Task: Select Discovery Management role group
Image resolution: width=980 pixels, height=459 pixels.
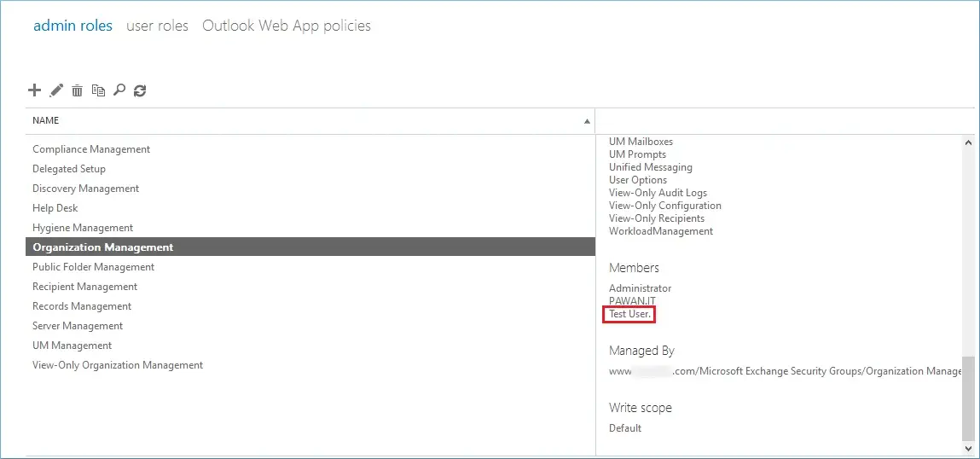Action: click(x=310, y=189)
